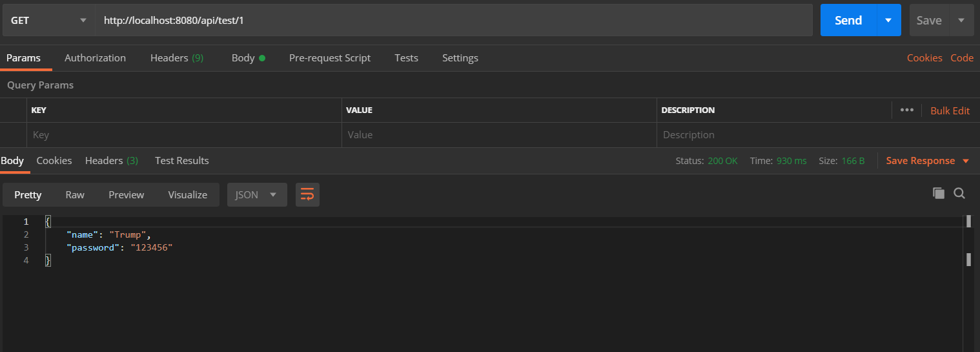Switch to the Params tab

[x=23, y=57]
